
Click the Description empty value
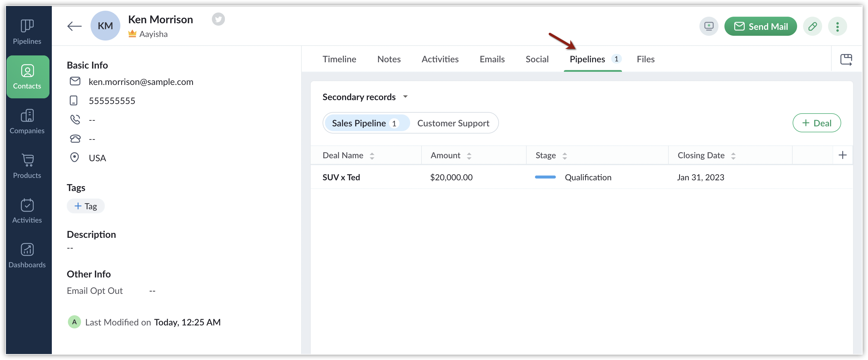(x=70, y=248)
